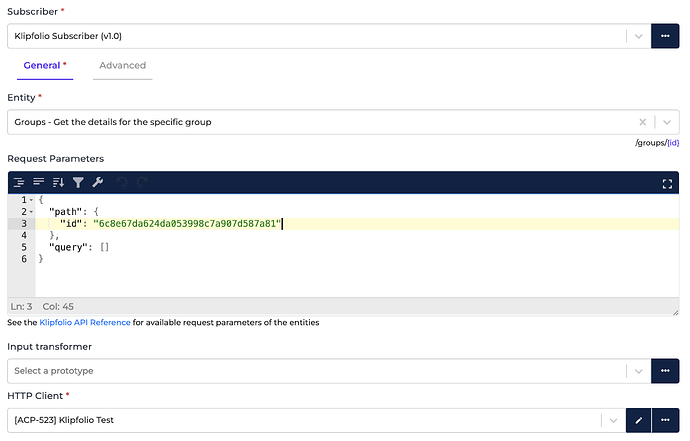This screenshot has width=690, height=441.
Task: Open Input transformer more options button
Action: pos(665,371)
